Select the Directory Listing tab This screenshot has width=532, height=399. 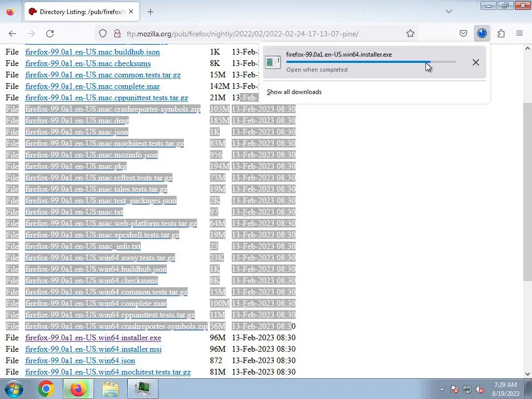click(x=82, y=12)
